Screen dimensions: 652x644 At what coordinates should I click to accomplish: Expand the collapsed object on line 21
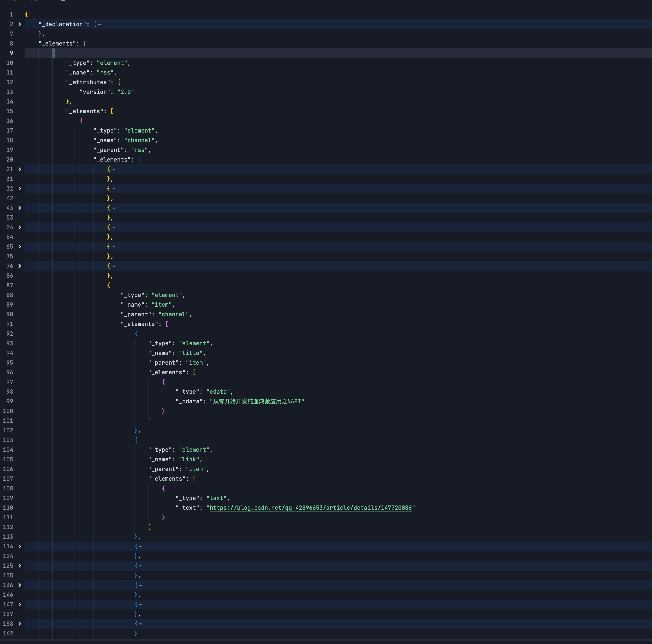(x=20, y=169)
